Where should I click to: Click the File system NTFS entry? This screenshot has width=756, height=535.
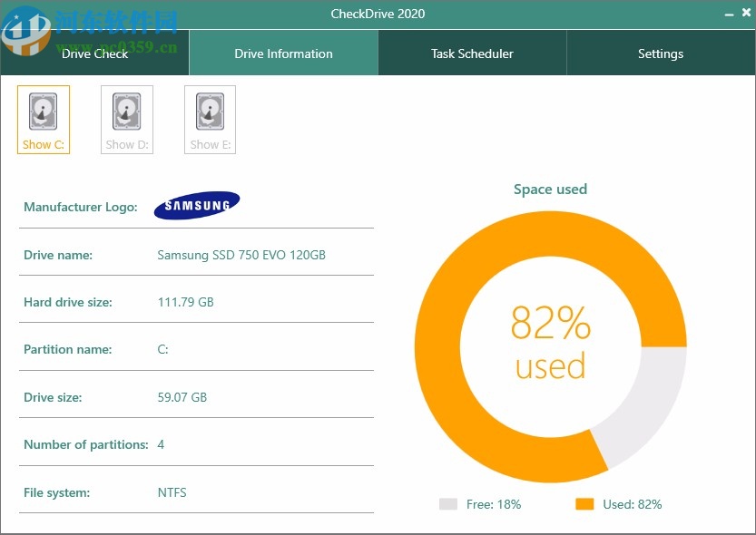click(x=172, y=492)
